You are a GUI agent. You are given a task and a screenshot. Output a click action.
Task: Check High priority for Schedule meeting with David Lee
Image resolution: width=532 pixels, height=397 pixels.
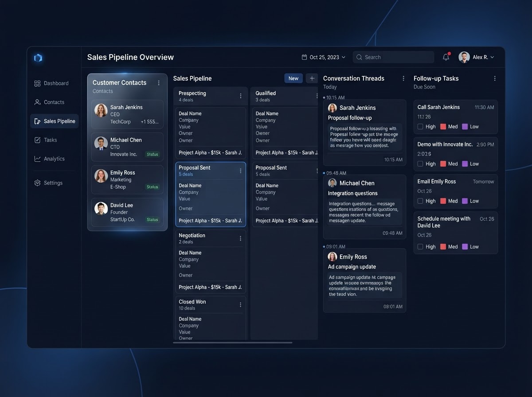(420, 247)
